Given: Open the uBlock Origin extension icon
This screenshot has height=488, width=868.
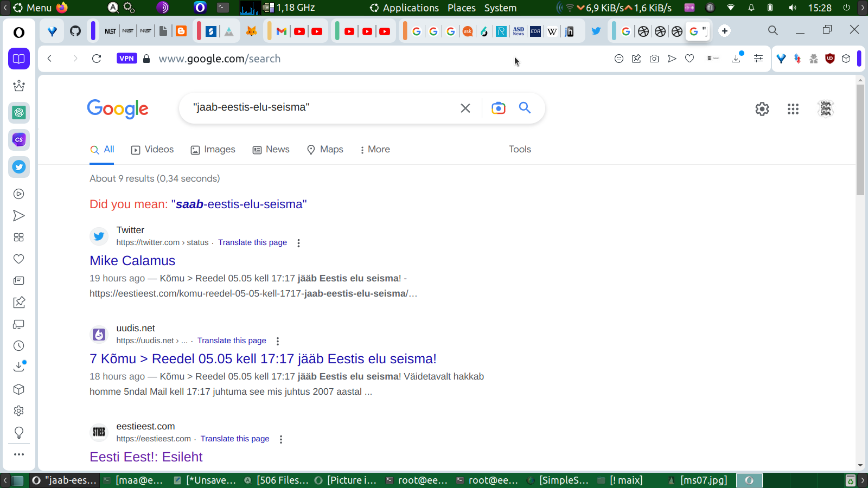Looking at the screenshot, I should [x=829, y=59].
